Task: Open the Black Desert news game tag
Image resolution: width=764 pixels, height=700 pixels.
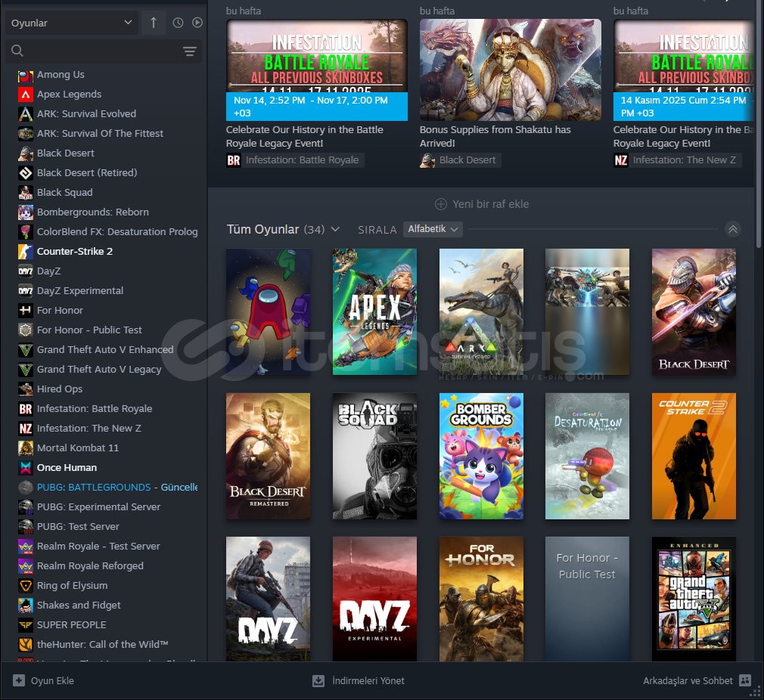Action: click(460, 160)
